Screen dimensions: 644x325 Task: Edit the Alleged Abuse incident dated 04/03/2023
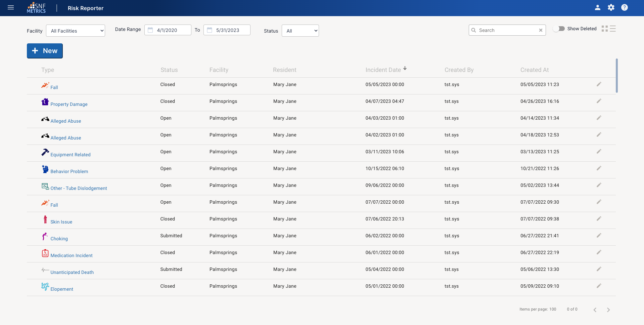pos(599,118)
